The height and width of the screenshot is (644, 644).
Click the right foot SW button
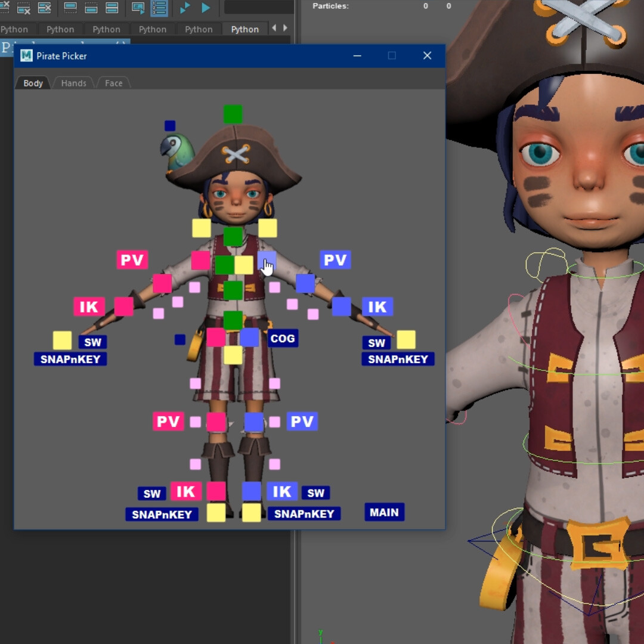pos(315,493)
